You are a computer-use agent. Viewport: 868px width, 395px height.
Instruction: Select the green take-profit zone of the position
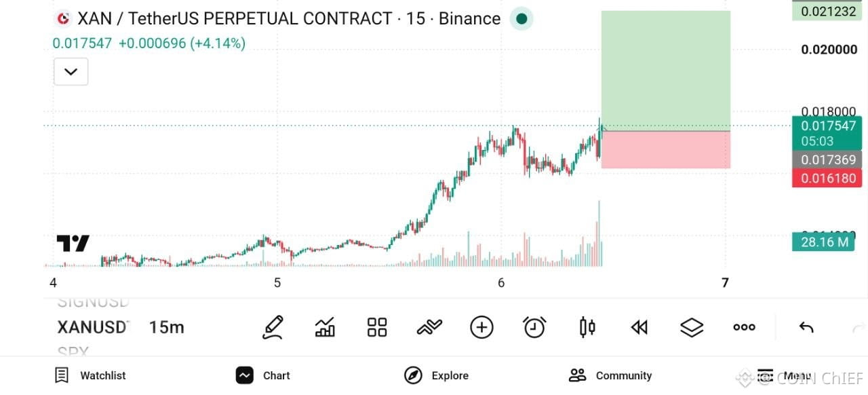point(666,71)
